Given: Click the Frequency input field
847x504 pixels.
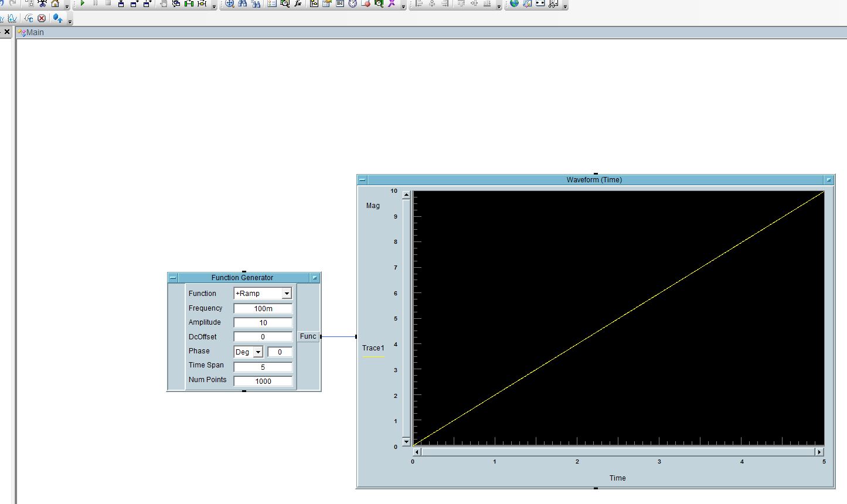Looking at the screenshot, I should click(x=263, y=308).
